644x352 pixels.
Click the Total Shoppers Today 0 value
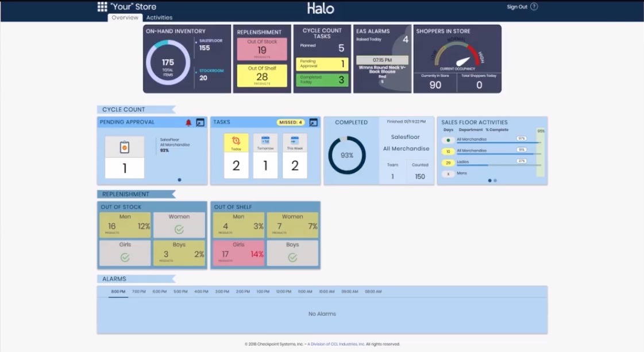[479, 85]
